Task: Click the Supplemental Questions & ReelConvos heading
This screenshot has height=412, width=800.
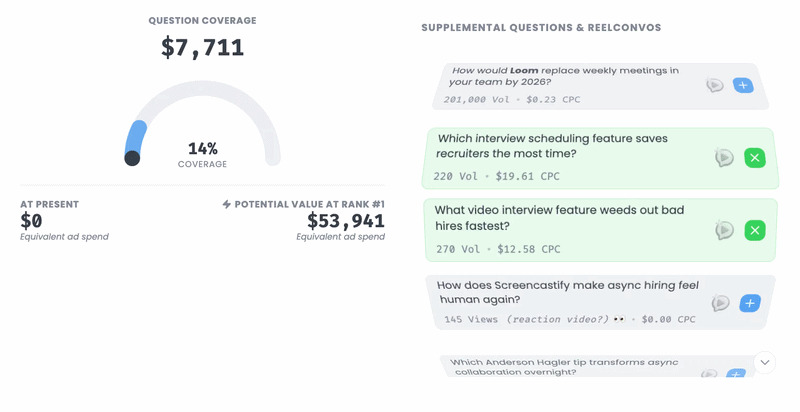Action: coord(541,28)
